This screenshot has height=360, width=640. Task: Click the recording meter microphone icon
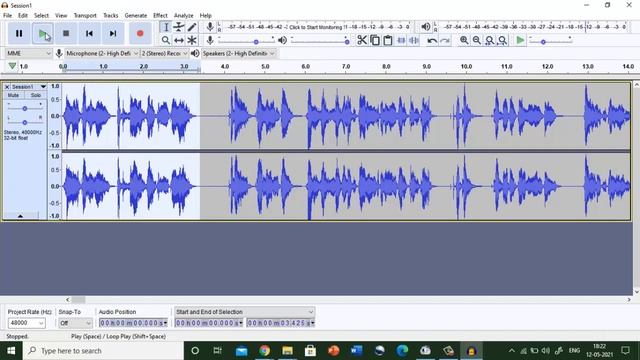pyautogui.click(x=210, y=27)
